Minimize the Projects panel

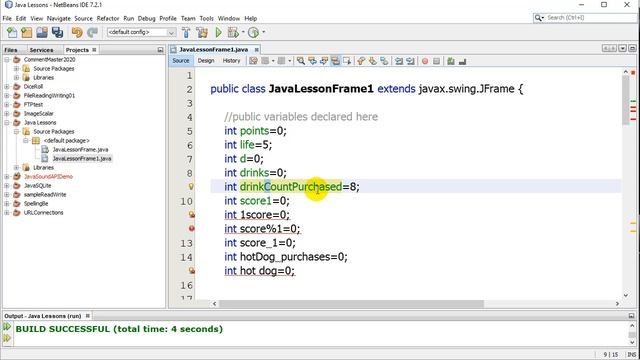160,50
